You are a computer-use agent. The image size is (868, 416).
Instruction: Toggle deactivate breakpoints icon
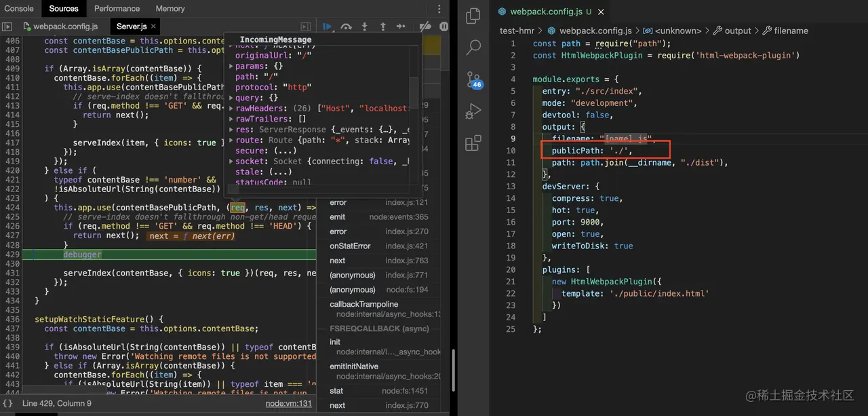pos(425,26)
